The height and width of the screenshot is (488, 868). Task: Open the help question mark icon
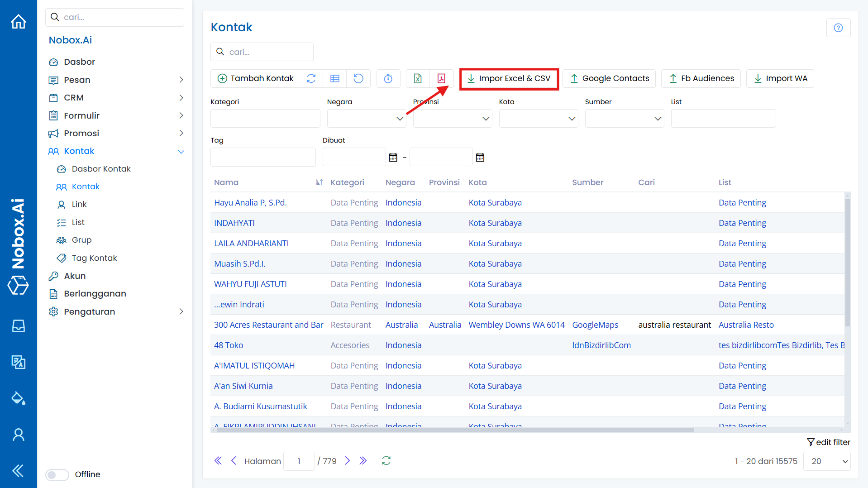[x=838, y=28]
